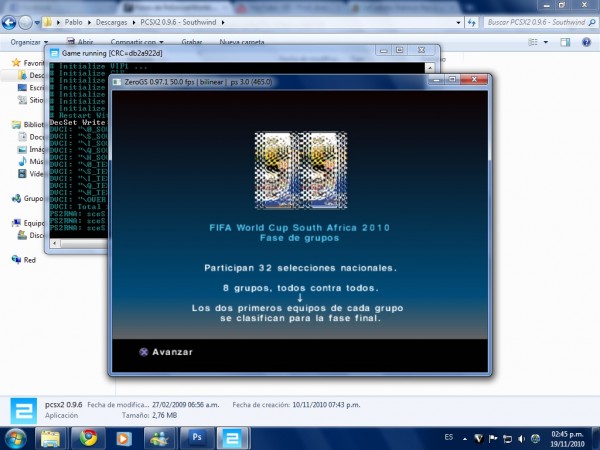Viewport: 600px width, 450px height.
Task: Click the speaker volume tray icon
Action: (x=521, y=439)
